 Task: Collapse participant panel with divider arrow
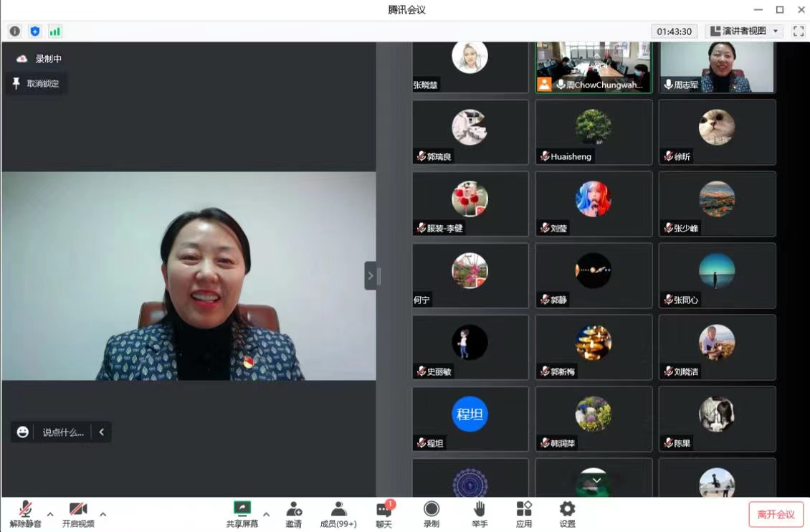point(371,275)
